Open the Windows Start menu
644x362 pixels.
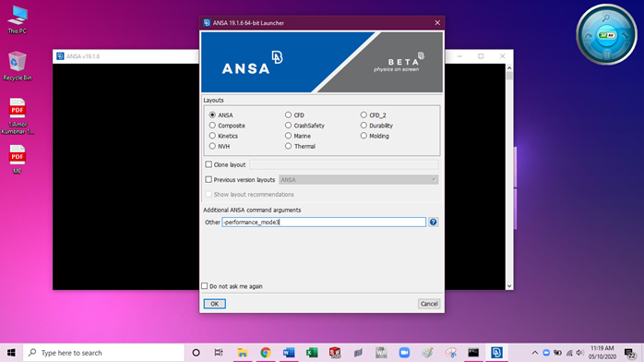(11, 353)
